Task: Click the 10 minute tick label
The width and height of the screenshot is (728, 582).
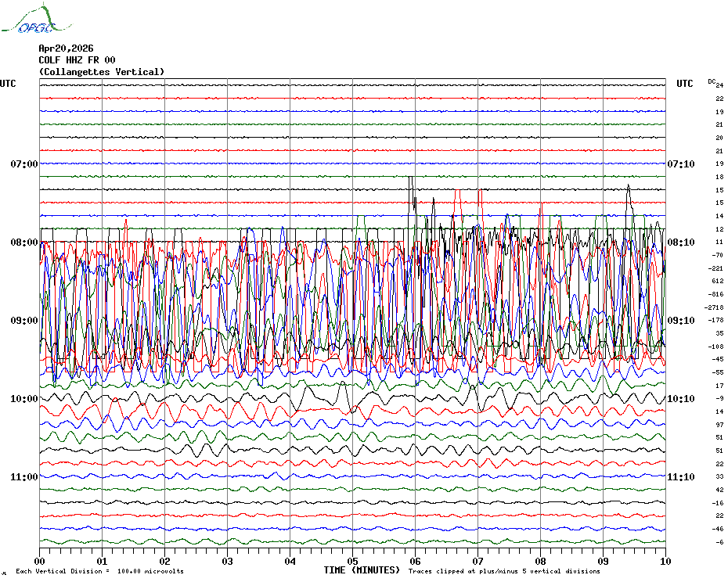Action: [665, 561]
